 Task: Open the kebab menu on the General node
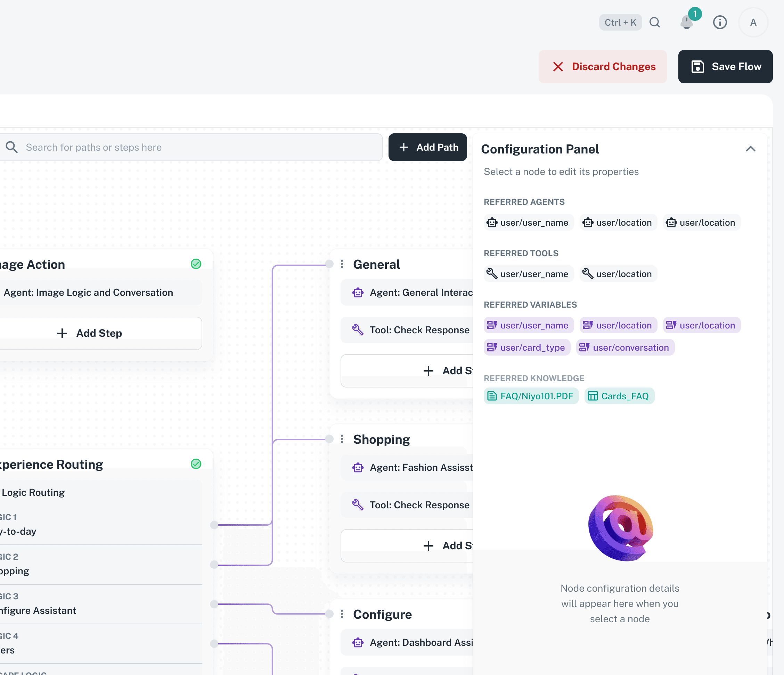[342, 264]
